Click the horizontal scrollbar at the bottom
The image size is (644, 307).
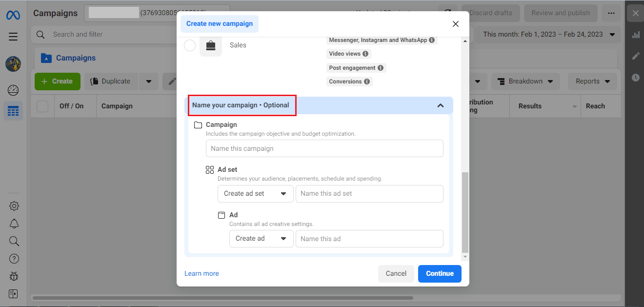pos(223,298)
